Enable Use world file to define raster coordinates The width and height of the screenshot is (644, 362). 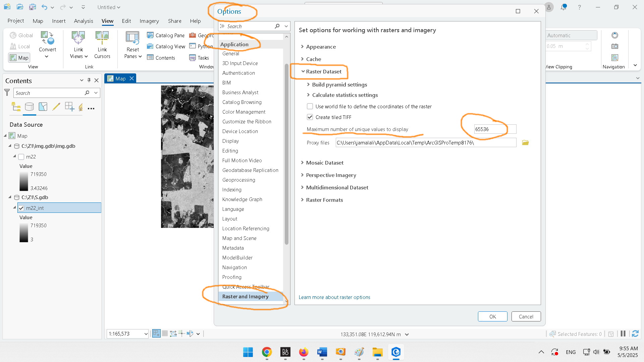(x=310, y=106)
